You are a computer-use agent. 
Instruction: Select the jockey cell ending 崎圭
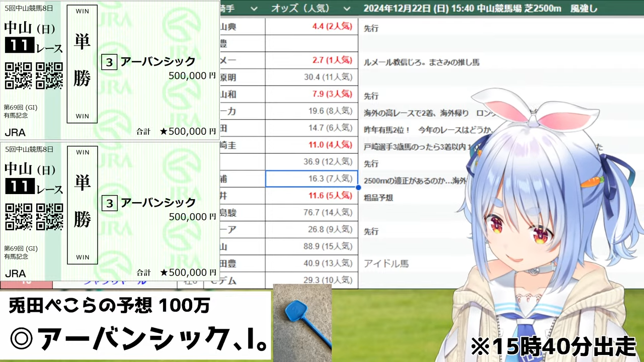tap(243, 145)
